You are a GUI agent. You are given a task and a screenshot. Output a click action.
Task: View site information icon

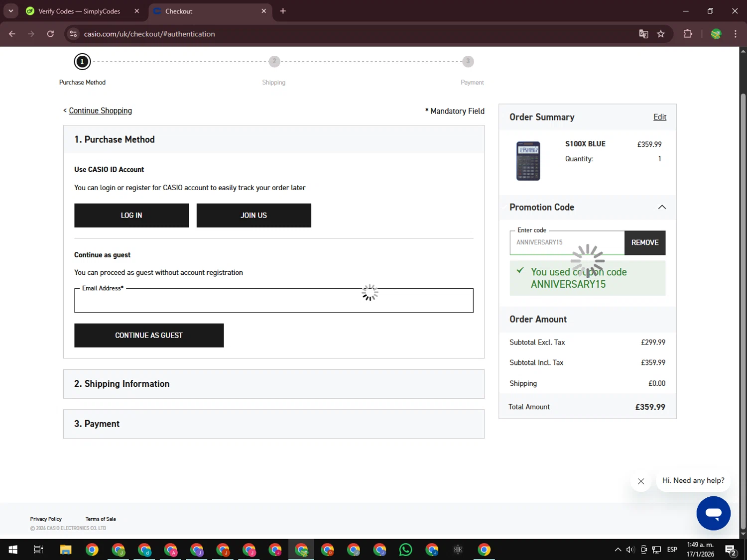[73, 34]
